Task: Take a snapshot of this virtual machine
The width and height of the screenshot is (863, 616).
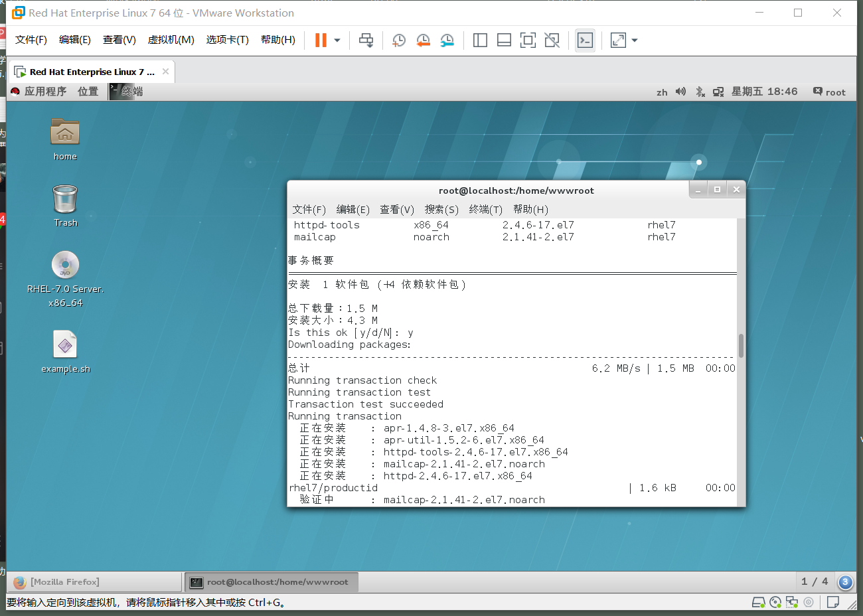Action: point(398,40)
